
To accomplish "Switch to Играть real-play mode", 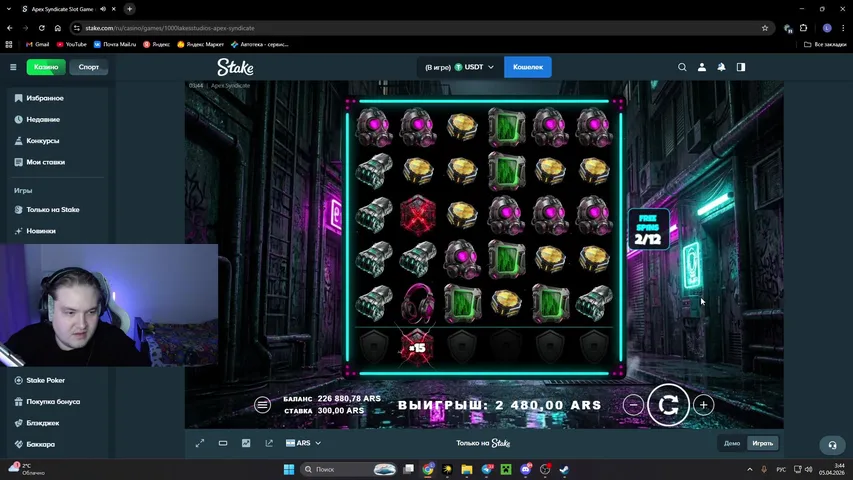I will click(x=763, y=443).
